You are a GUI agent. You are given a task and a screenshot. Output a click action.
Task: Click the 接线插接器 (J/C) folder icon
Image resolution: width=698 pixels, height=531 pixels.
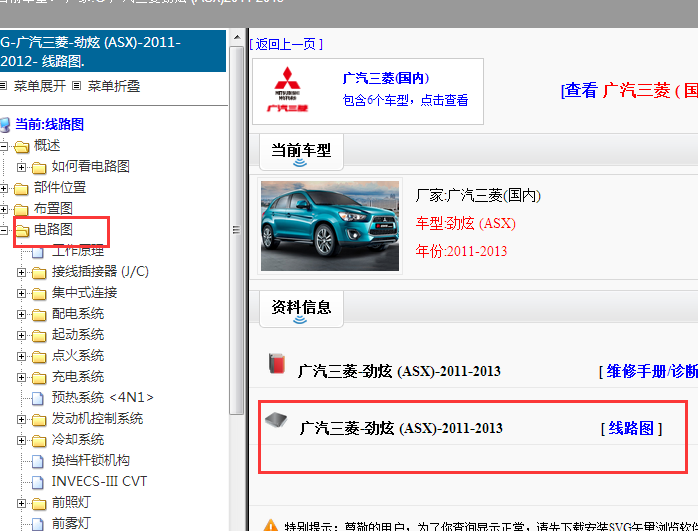39,272
